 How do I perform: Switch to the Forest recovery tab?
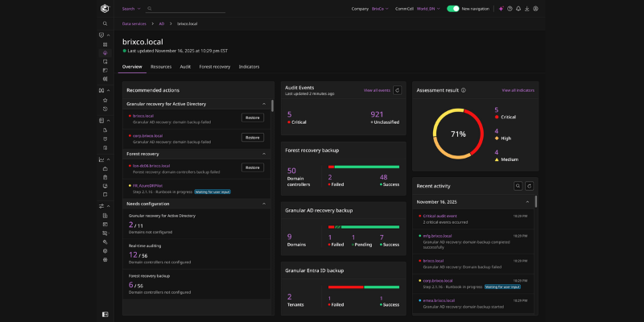(216, 67)
